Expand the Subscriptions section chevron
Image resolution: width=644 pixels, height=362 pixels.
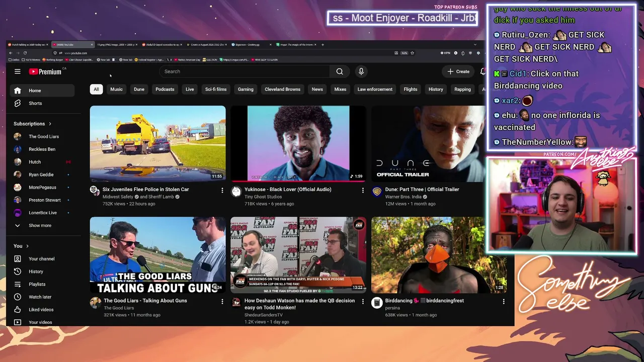click(50, 124)
